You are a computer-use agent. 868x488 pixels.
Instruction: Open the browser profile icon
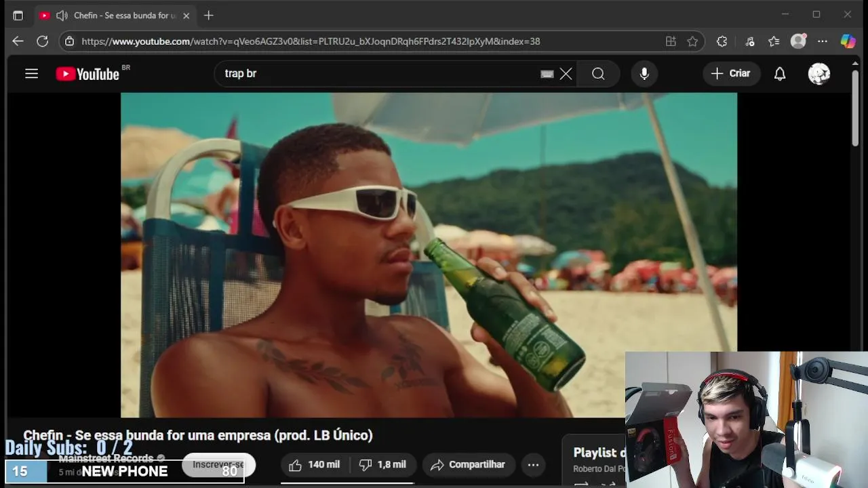(x=799, y=41)
